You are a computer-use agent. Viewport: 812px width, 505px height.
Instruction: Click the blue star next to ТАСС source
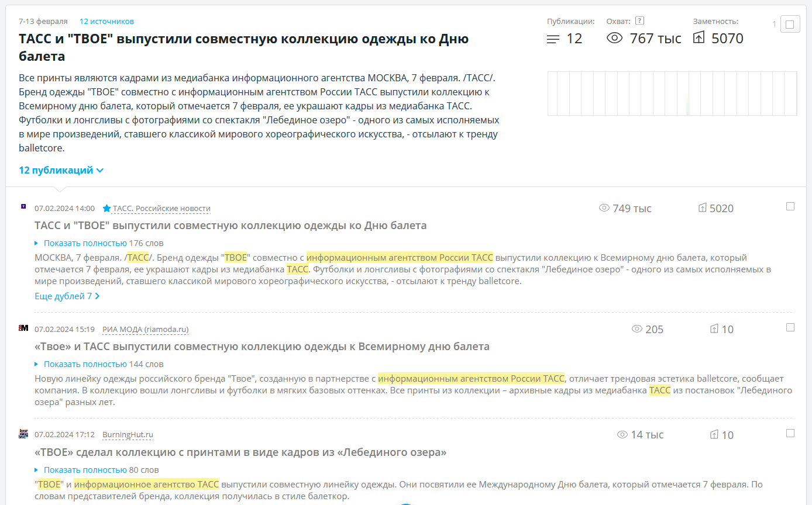coord(106,209)
